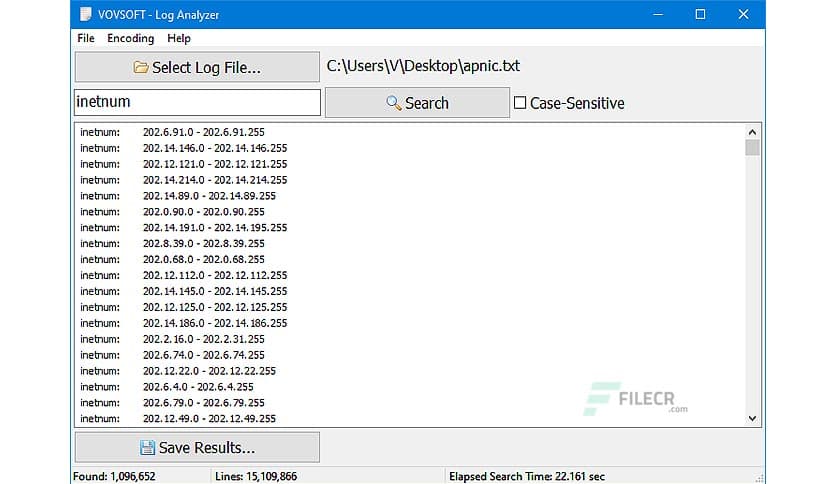Click the file path C:\Users\V\Desktop\apnic.txt

click(423, 66)
